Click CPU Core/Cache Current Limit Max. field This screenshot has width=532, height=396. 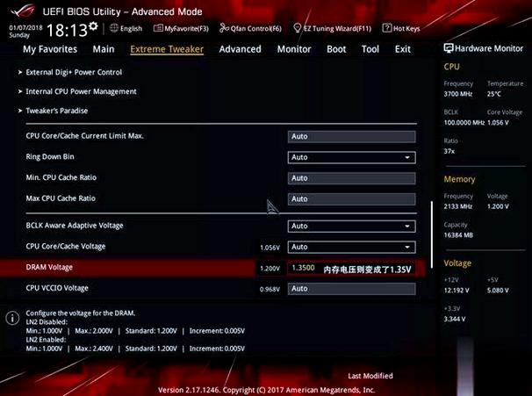[x=351, y=137]
